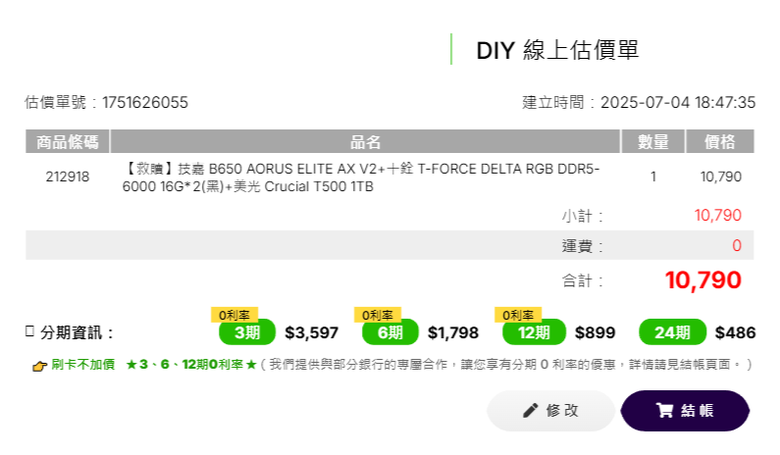
Task: Click the 商品條碼 column header
Action: tap(67, 142)
